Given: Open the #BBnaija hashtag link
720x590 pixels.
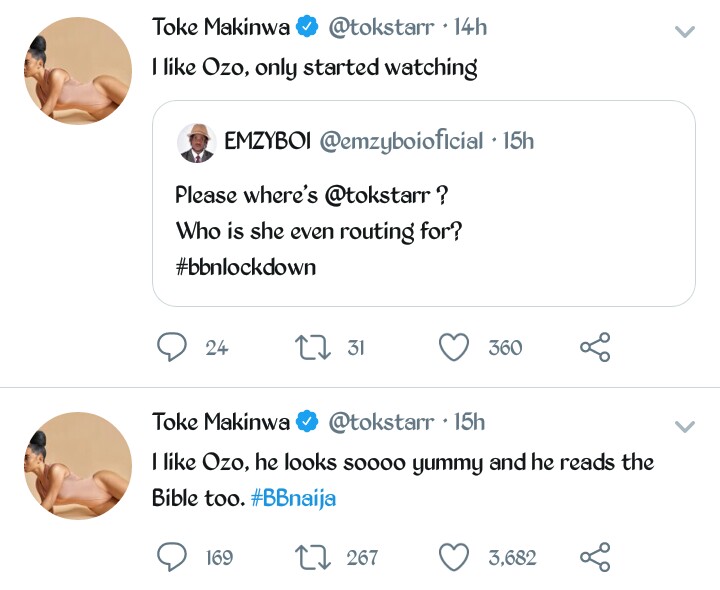Looking at the screenshot, I should [x=293, y=498].
